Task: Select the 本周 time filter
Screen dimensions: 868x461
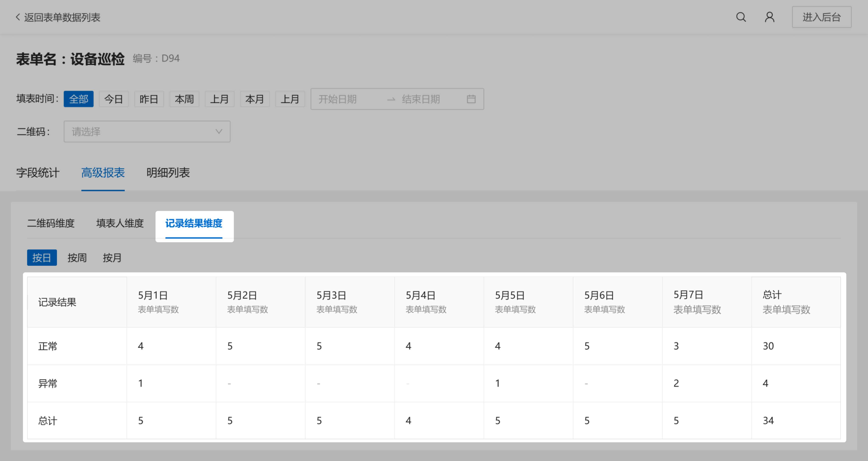Action: pyautogui.click(x=184, y=99)
